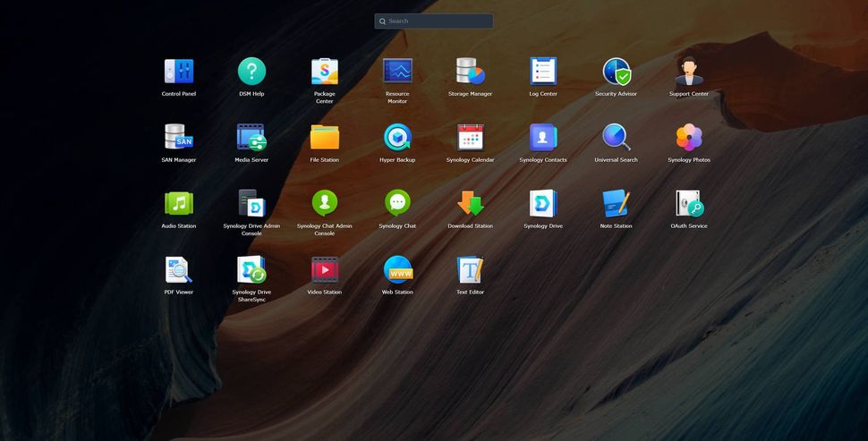Viewport: 868px width, 441px height.
Task: Launch Universal Search
Action: pos(617,137)
